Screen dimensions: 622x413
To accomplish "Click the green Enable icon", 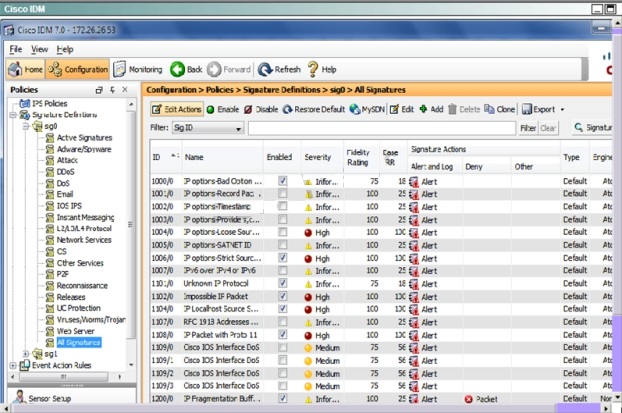I will (211, 109).
